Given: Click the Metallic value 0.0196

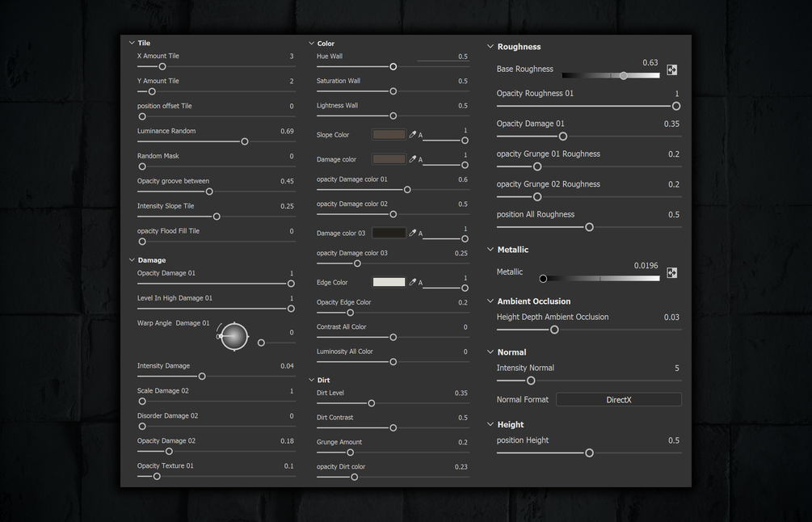Looking at the screenshot, I should point(646,266).
